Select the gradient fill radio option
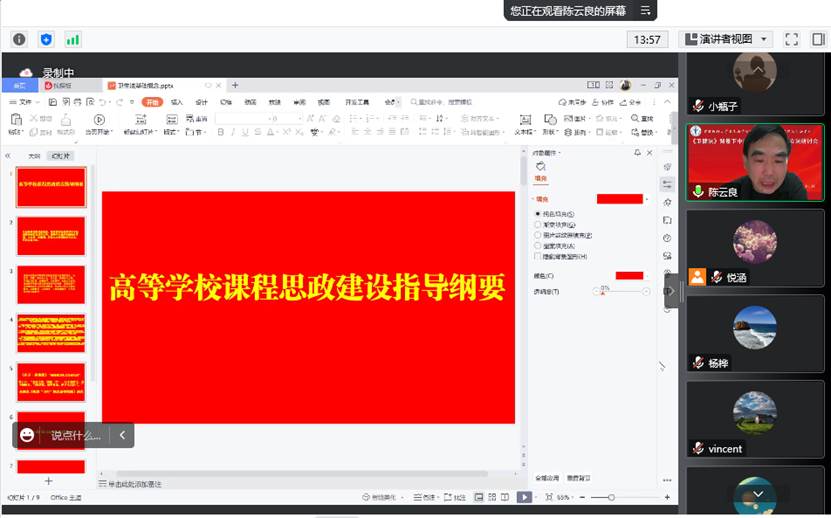 click(538, 225)
